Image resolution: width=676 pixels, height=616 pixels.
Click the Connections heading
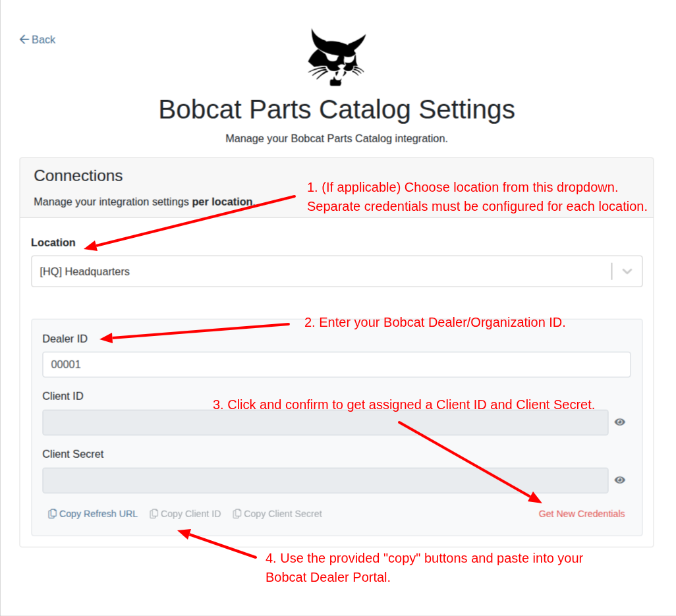point(78,176)
